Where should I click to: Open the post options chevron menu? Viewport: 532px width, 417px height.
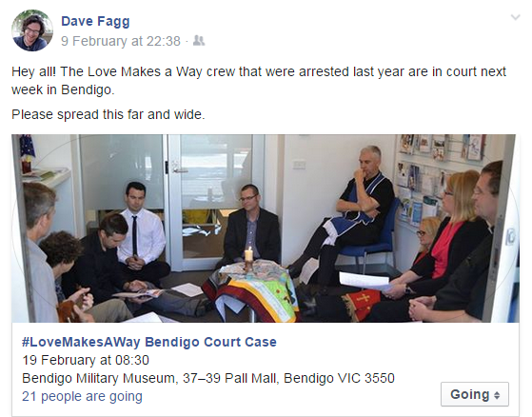(516, 17)
